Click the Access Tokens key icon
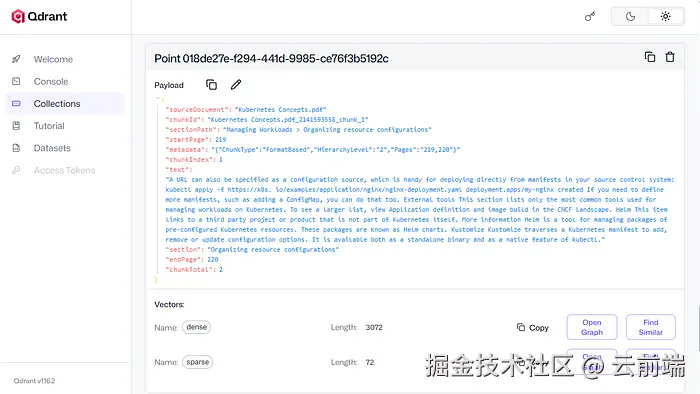 (x=16, y=170)
